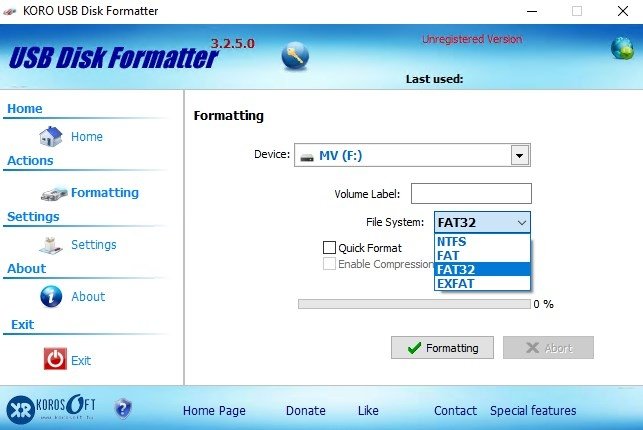
Task: Enable the Quick Format checkbox
Action: pos(329,248)
